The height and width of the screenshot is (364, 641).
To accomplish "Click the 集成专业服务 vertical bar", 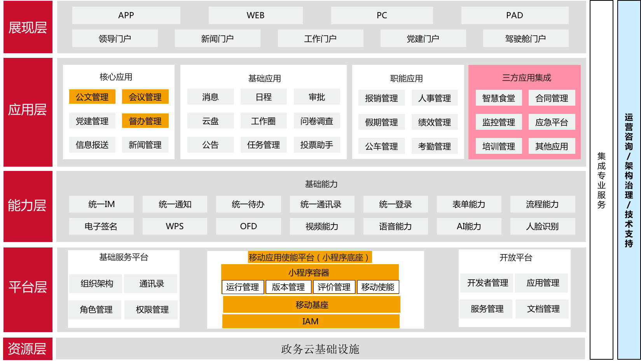I will point(601,182).
